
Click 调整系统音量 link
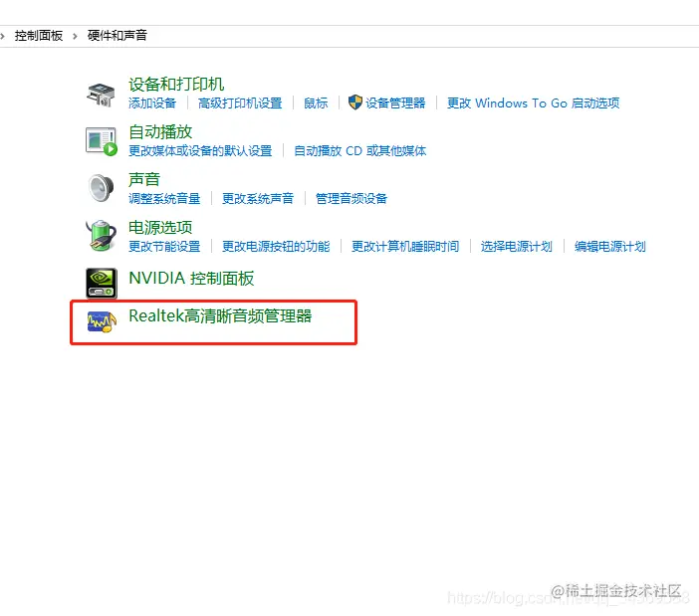[x=164, y=199]
